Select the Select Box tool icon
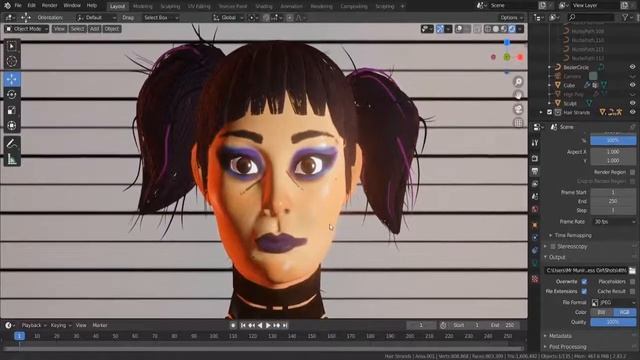This screenshot has width=640, height=360. [x=12, y=46]
